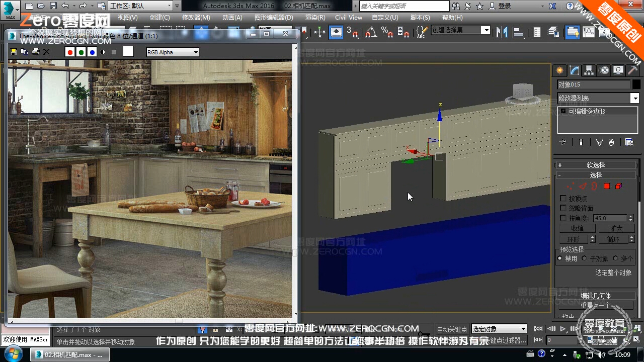The height and width of the screenshot is (362, 644).
Task: Save the rendered image in frame window
Action: tap(14, 52)
